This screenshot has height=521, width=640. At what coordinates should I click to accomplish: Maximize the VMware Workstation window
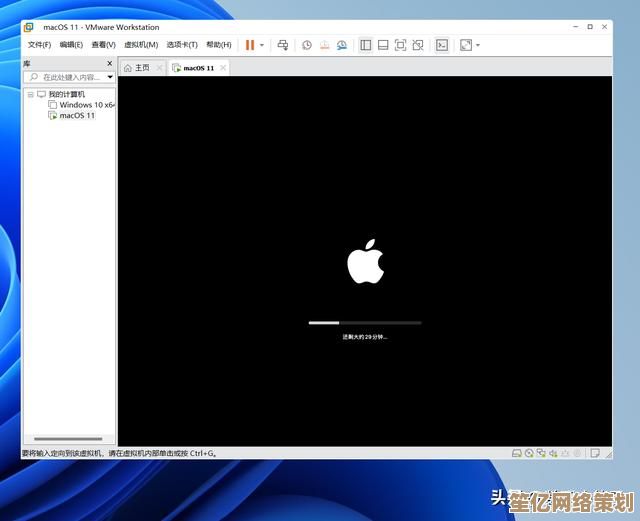[590, 27]
